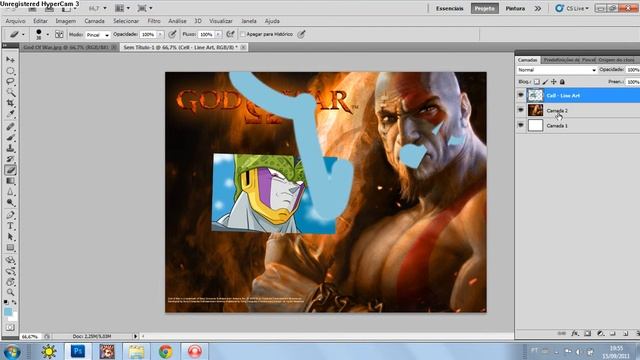Hide the Cell - Line Art layer
The image size is (640, 360).
coord(520,95)
